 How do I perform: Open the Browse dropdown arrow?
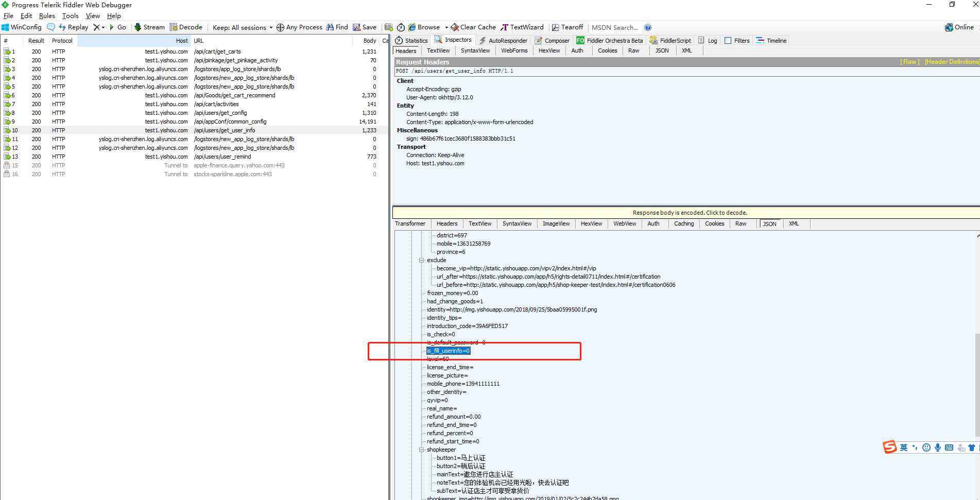[446, 27]
